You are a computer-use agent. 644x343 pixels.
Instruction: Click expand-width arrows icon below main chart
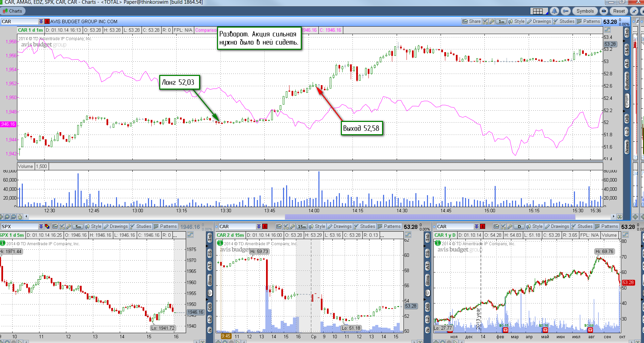(620, 217)
